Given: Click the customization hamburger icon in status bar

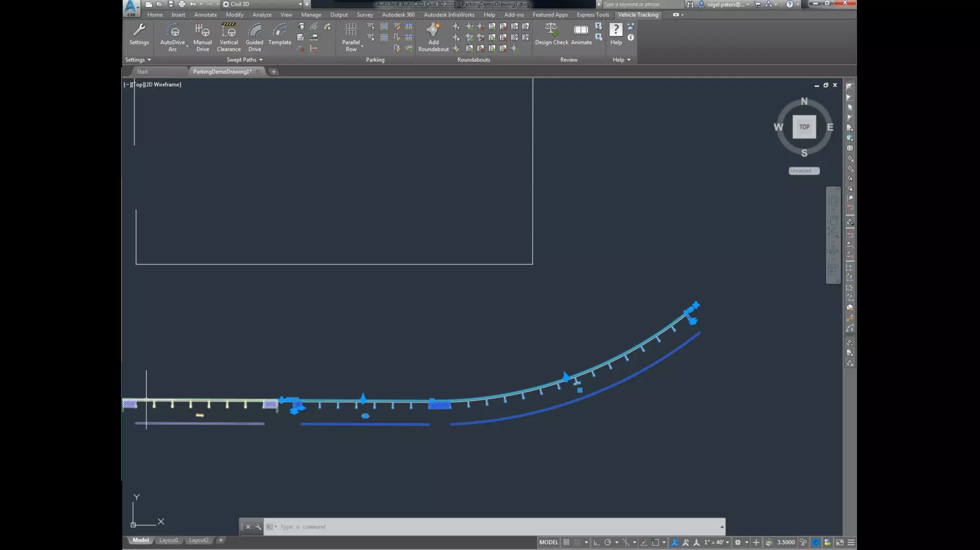Looking at the screenshot, I should pyautogui.click(x=851, y=542).
